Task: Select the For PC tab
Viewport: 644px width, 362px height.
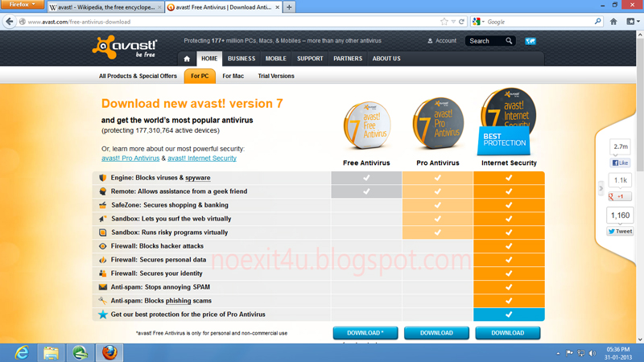Action: pos(200,76)
